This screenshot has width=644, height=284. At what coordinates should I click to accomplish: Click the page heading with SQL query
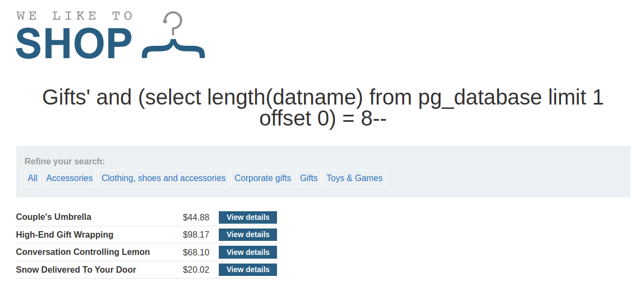(322, 108)
